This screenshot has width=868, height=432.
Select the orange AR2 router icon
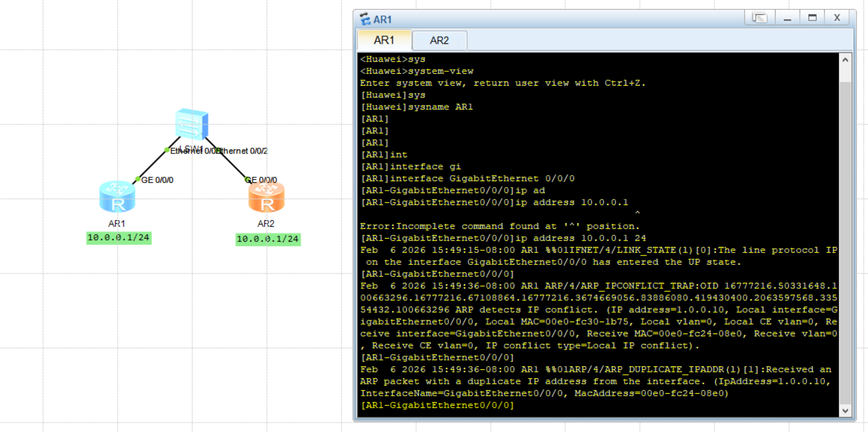[x=266, y=198]
